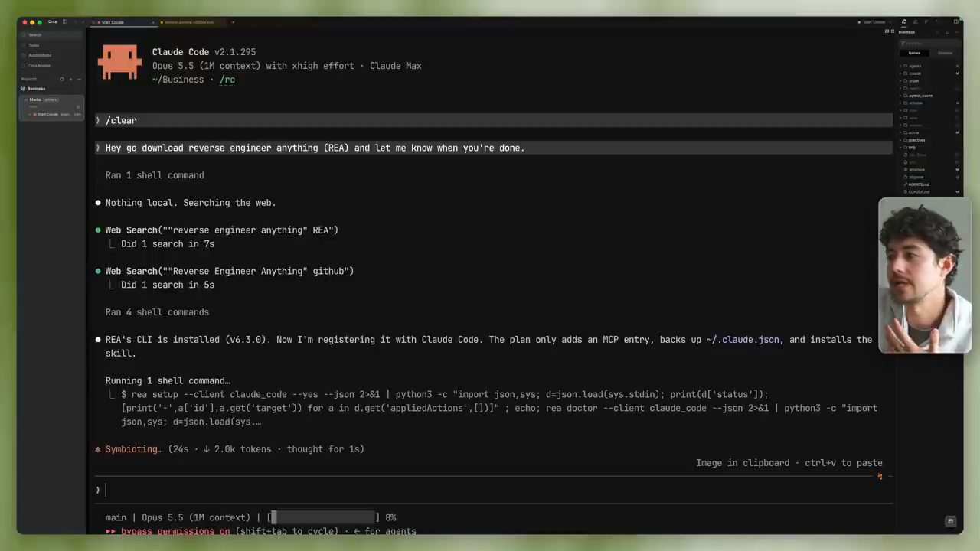Open the AGENTS.md file
The width and height of the screenshot is (980, 551).
point(919,184)
